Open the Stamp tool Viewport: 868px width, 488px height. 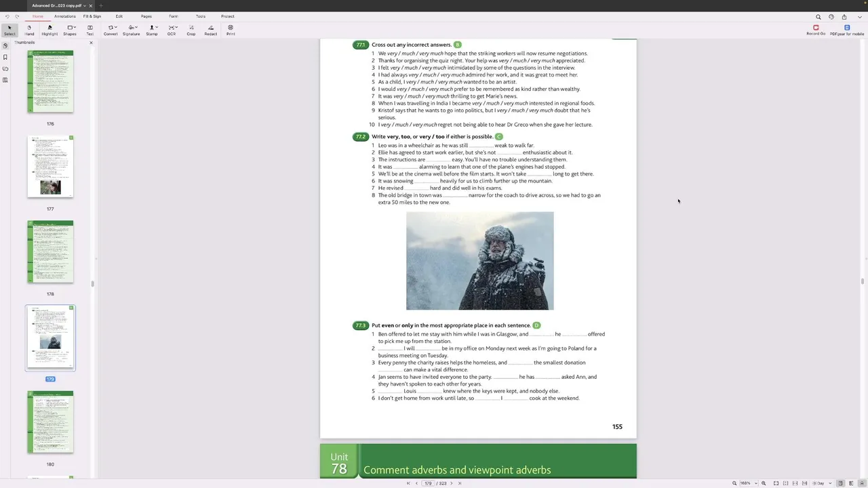[x=152, y=30]
